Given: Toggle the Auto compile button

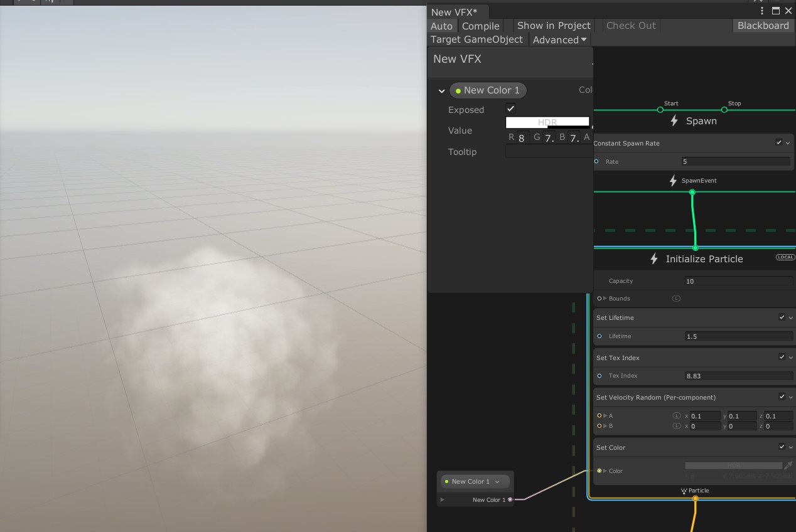Looking at the screenshot, I should tap(441, 26).
